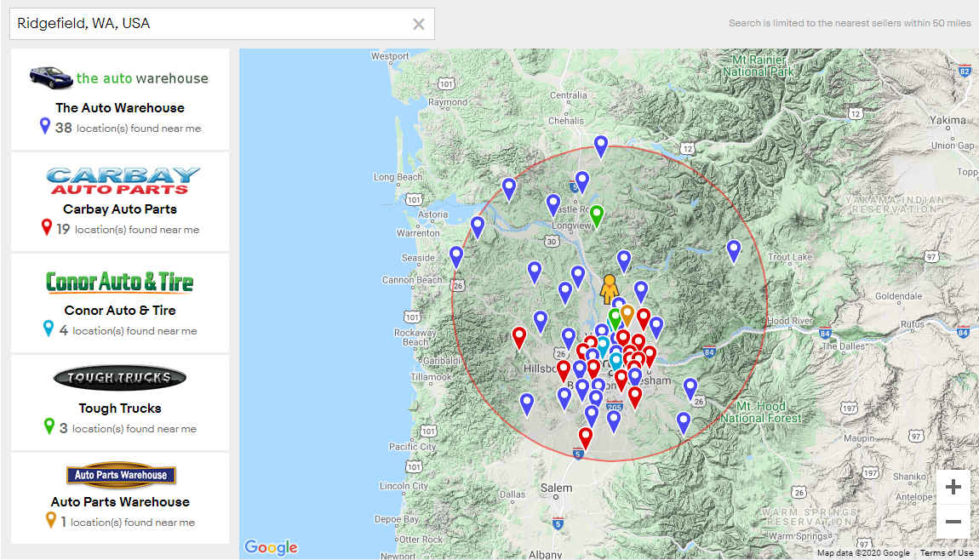The image size is (979, 560).
Task: Open the Tough Trucks seller card
Action: 120,403
